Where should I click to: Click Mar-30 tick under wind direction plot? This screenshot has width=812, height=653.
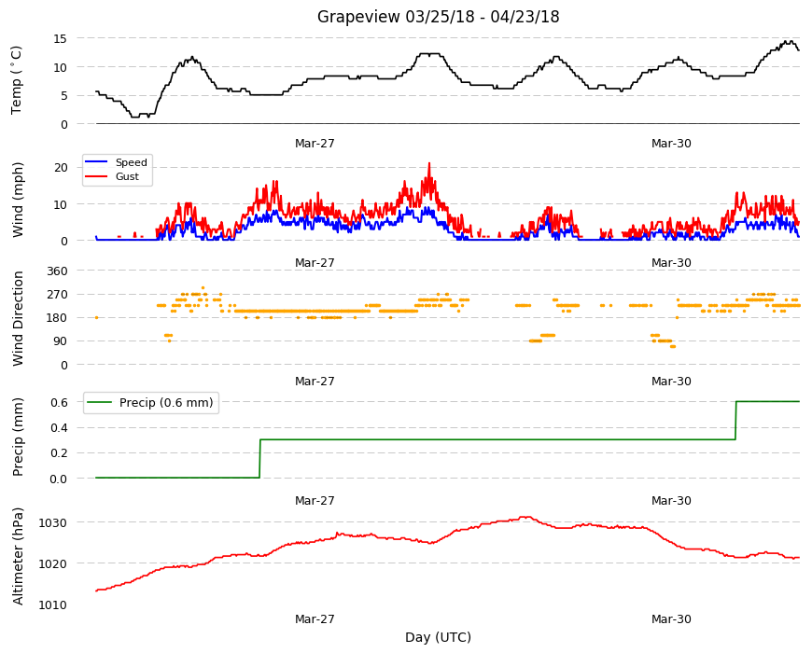point(671,382)
